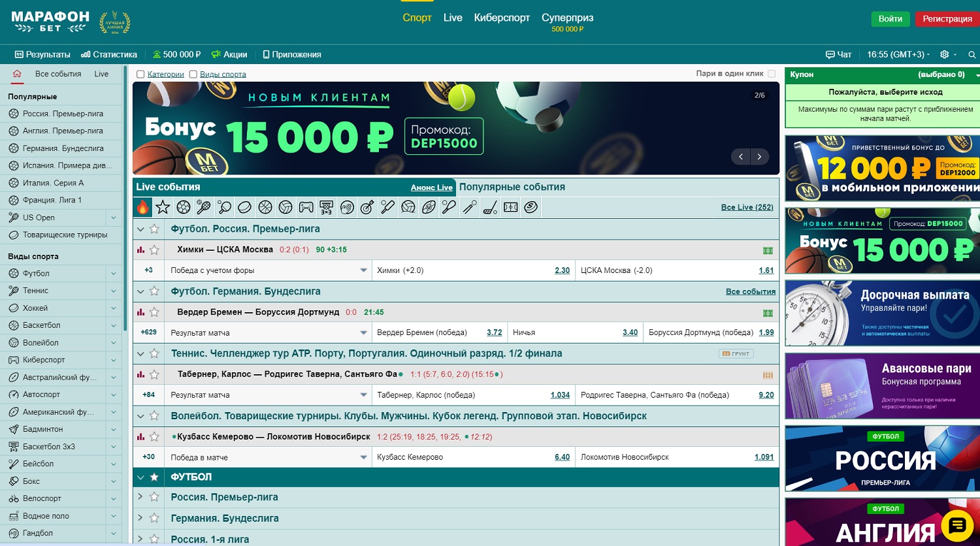This screenshot has height=546, width=980.
Task: Open statistics icon for Химки — ЦСКА Москва
Action: coord(140,249)
